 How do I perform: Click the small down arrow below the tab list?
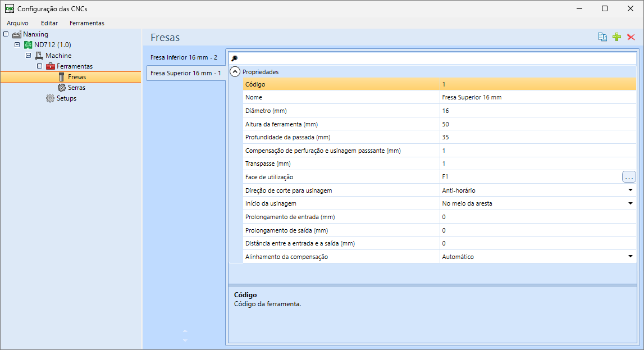[185, 340]
